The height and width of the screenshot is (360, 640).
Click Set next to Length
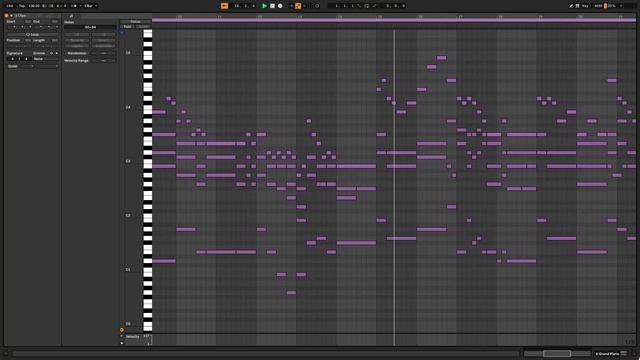click(54, 40)
